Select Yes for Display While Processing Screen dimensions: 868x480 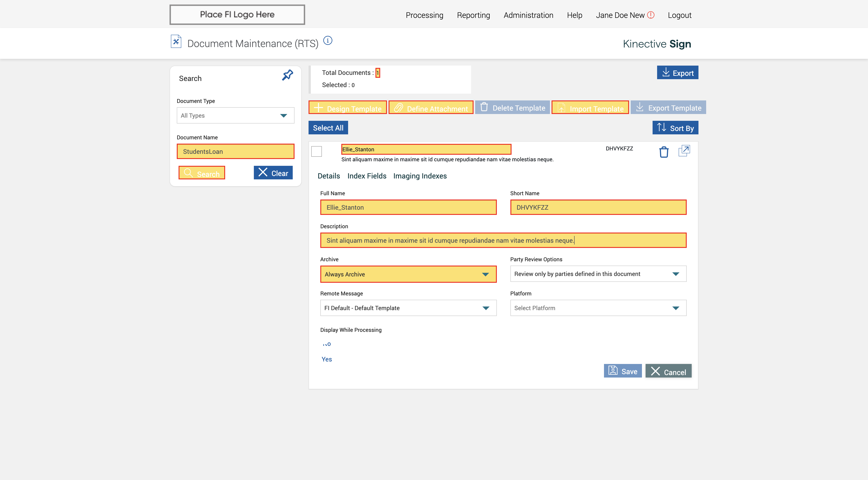(x=326, y=359)
